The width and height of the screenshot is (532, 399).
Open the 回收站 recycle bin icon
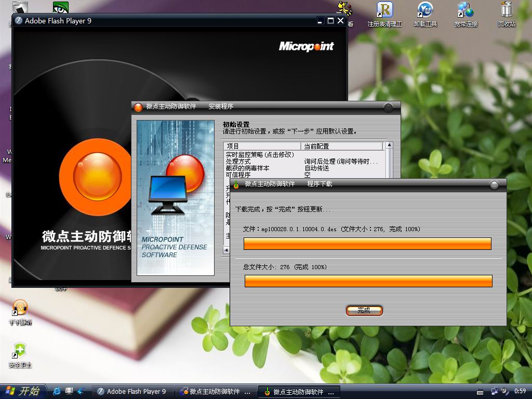click(507, 14)
